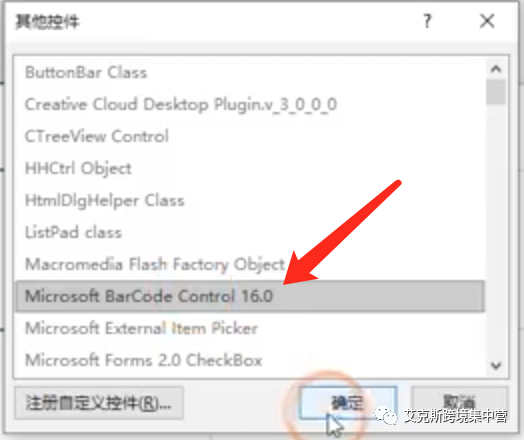Click the help question mark icon

pos(427,21)
